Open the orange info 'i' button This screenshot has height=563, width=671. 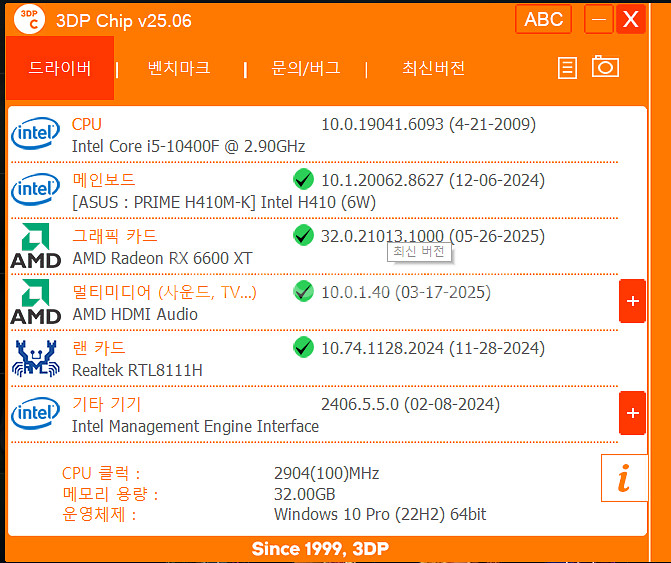click(624, 478)
